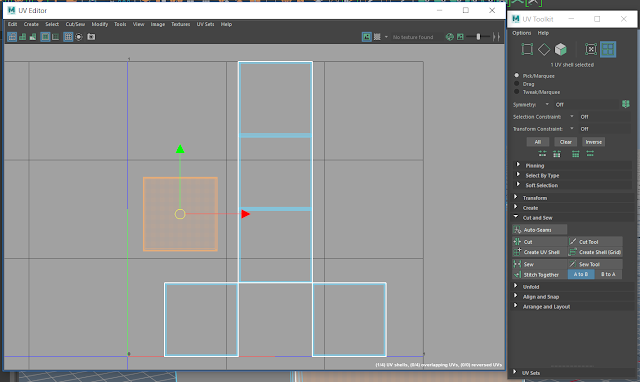Click the All selection button
640x382 pixels.
pyautogui.click(x=538, y=142)
